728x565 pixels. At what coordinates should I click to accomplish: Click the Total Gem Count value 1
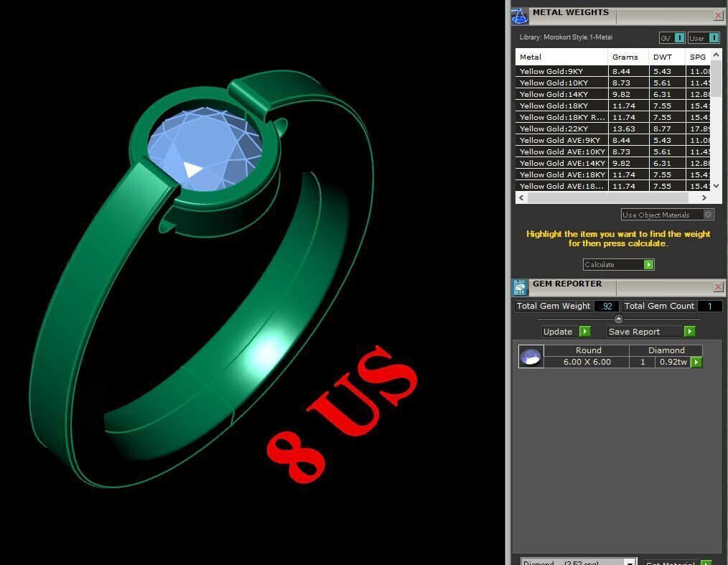[x=709, y=306]
